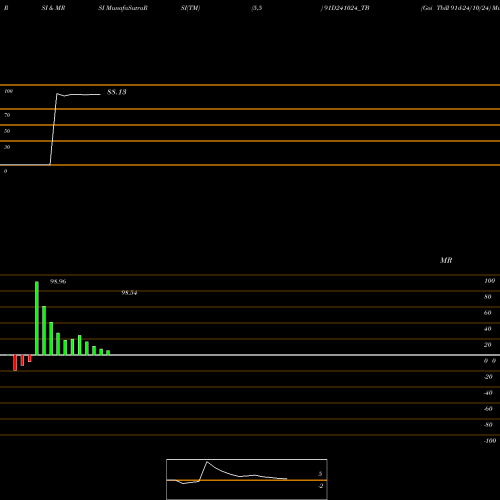Image resolution: width=500 pixels, height=500 pixels.
Task: Click the -60 label on the MR axis
Action: click(x=488, y=409)
